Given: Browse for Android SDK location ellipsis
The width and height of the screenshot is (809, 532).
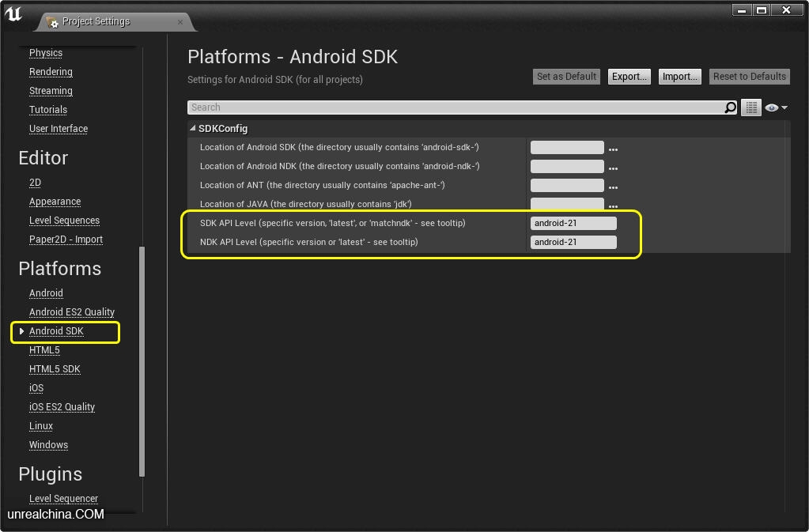Looking at the screenshot, I should coord(613,149).
